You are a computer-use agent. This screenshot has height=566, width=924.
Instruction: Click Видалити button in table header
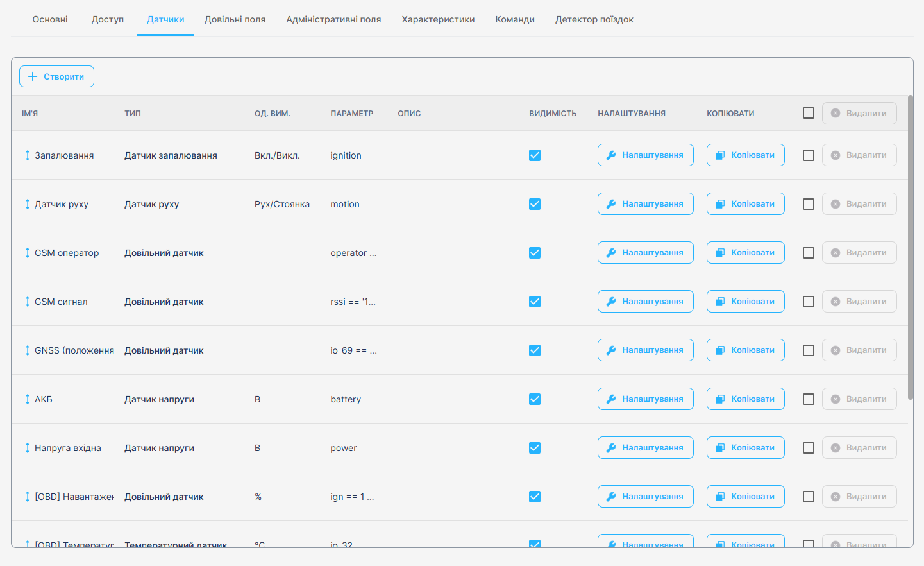[859, 113]
